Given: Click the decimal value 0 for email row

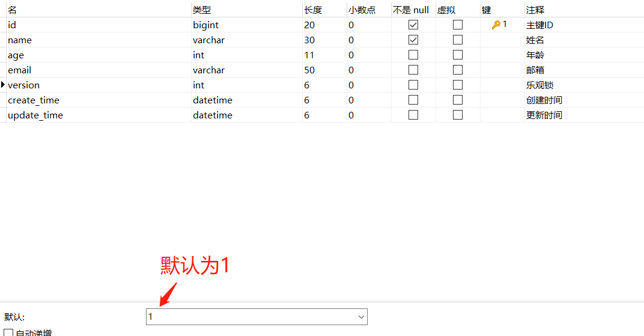Looking at the screenshot, I should (369, 70).
